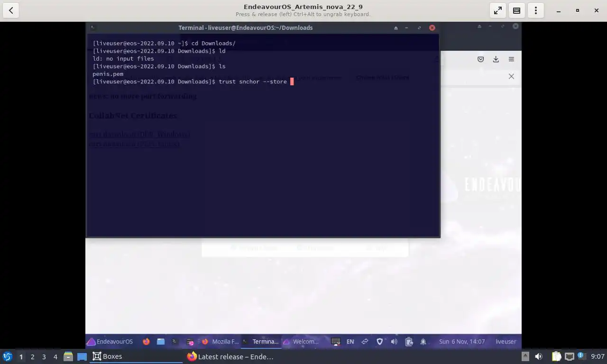Open the terminal window menu icon in title bar
Image resolution: width=607 pixels, height=364 pixels.
tap(93, 27)
